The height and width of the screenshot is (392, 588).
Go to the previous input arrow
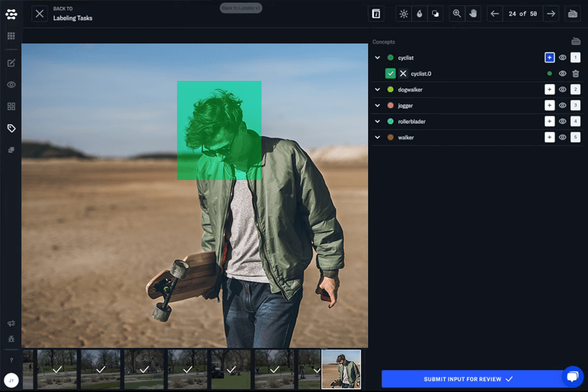click(495, 14)
